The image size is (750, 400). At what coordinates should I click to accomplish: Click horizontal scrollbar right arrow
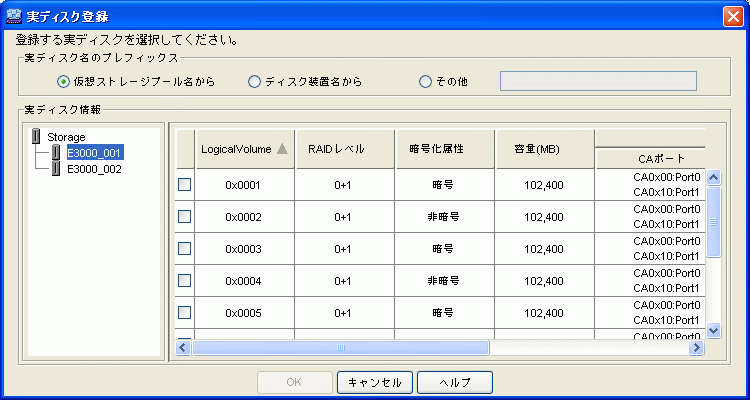696,347
